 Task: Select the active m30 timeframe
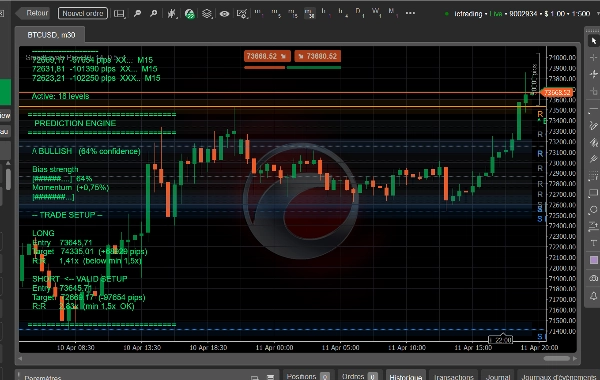point(309,13)
